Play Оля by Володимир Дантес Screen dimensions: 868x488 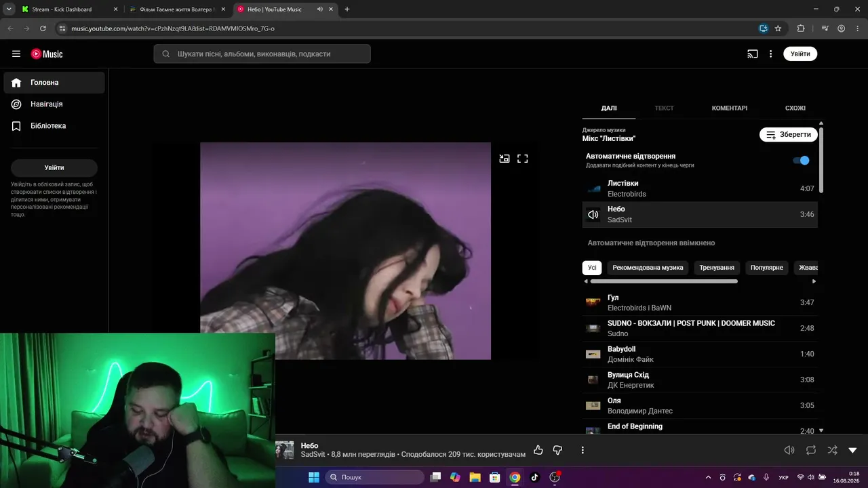click(x=700, y=405)
